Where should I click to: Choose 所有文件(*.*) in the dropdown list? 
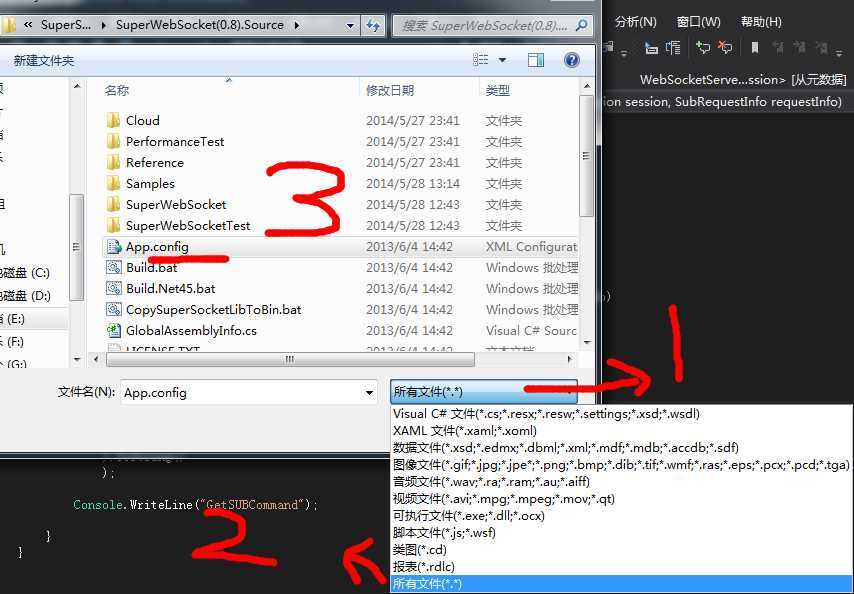coord(622,584)
